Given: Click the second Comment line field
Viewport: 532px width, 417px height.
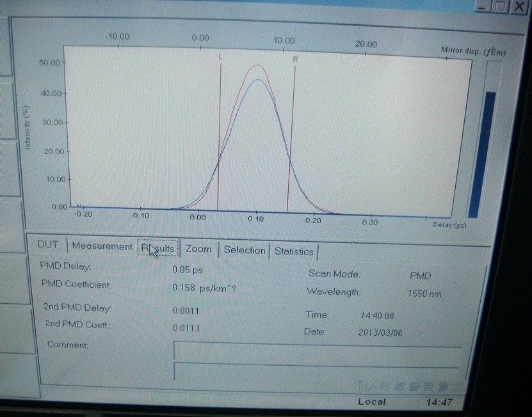Looking at the screenshot, I should tap(316, 371).
